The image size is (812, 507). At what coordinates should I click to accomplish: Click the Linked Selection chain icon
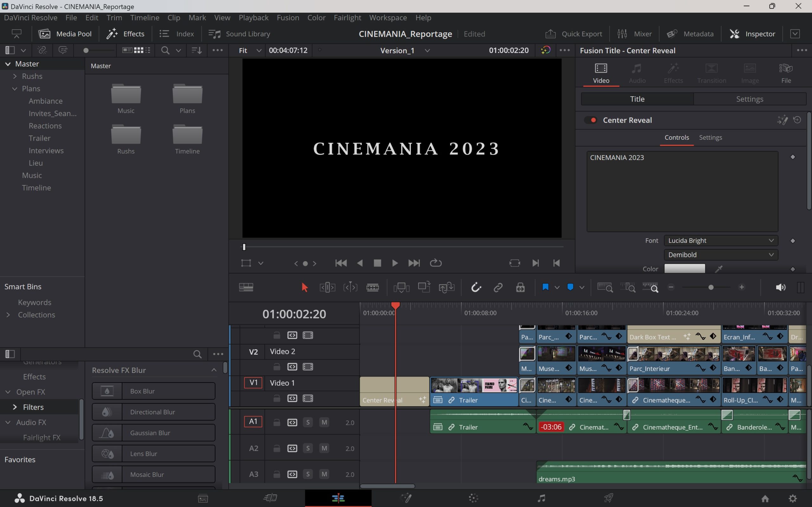click(x=498, y=287)
